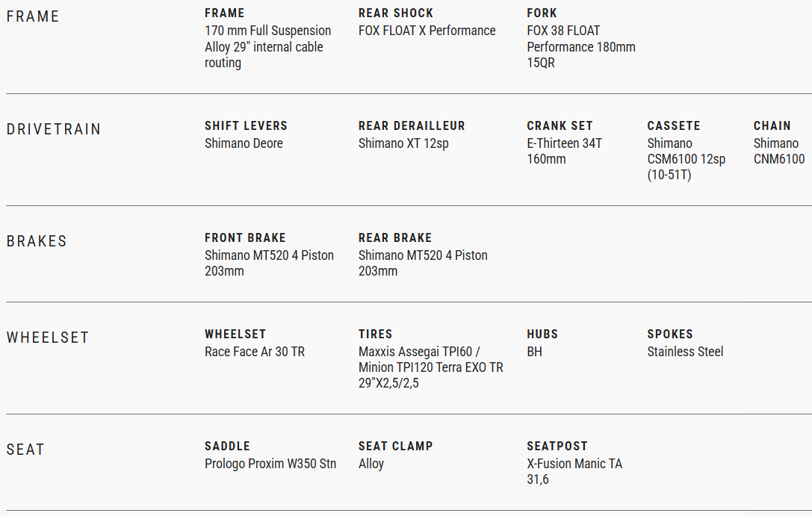The width and height of the screenshot is (812, 516).
Task: Click the SEAT section heading
Action: pos(25,450)
